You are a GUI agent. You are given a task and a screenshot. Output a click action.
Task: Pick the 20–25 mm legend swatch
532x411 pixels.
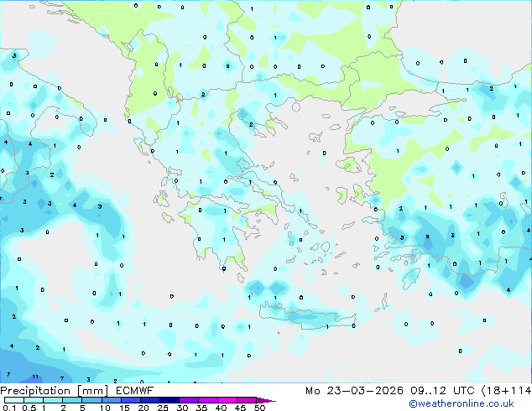tap(150, 400)
